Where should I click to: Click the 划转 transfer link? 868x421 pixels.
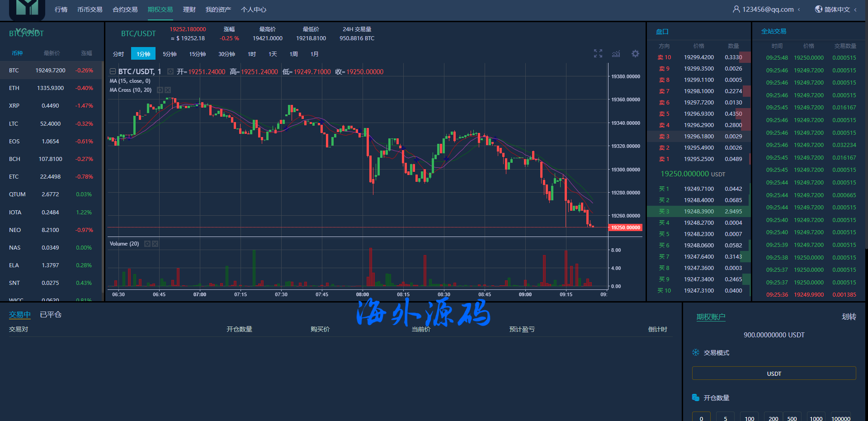coord(849,317)
